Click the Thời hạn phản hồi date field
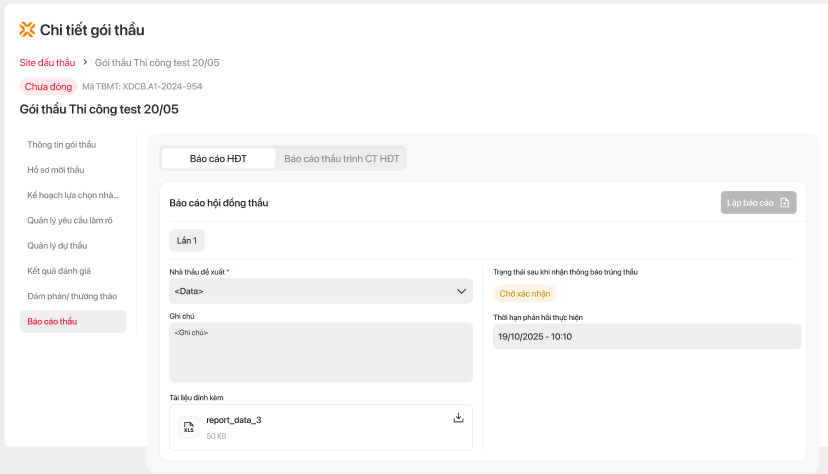This screenshot has height=474, width=828. 647,336
